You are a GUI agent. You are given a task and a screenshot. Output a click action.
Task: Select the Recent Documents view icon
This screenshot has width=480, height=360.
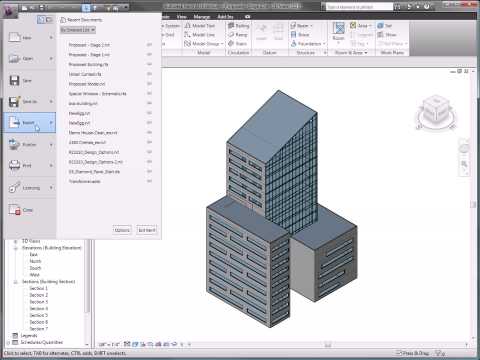tap(41, 20)
